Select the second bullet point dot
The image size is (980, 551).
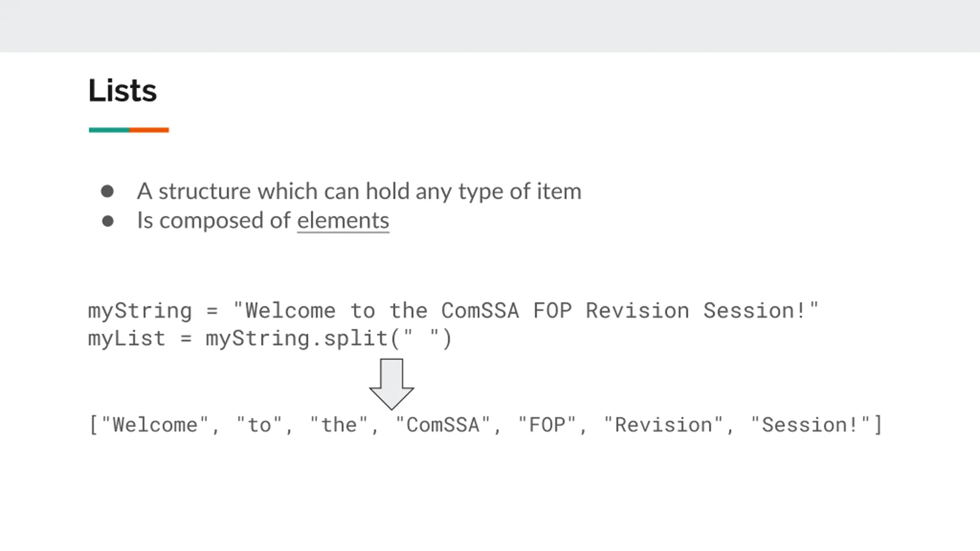[108, 221]
